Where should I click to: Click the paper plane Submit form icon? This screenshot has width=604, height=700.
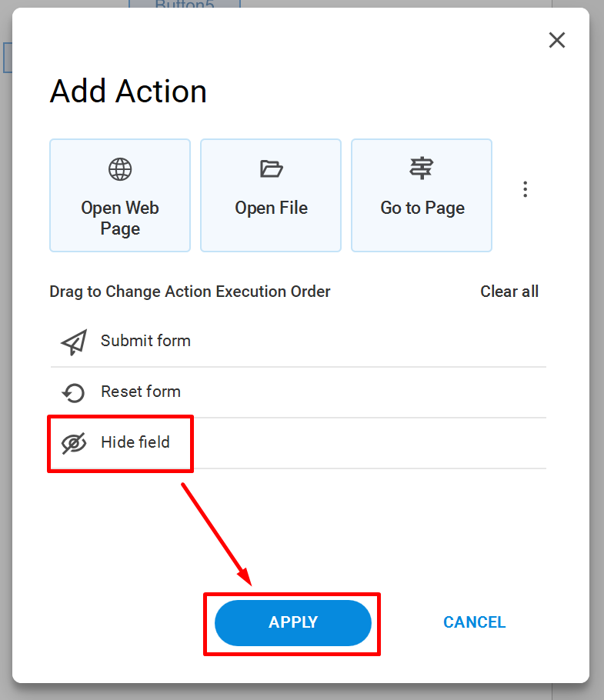coord(74,342)
